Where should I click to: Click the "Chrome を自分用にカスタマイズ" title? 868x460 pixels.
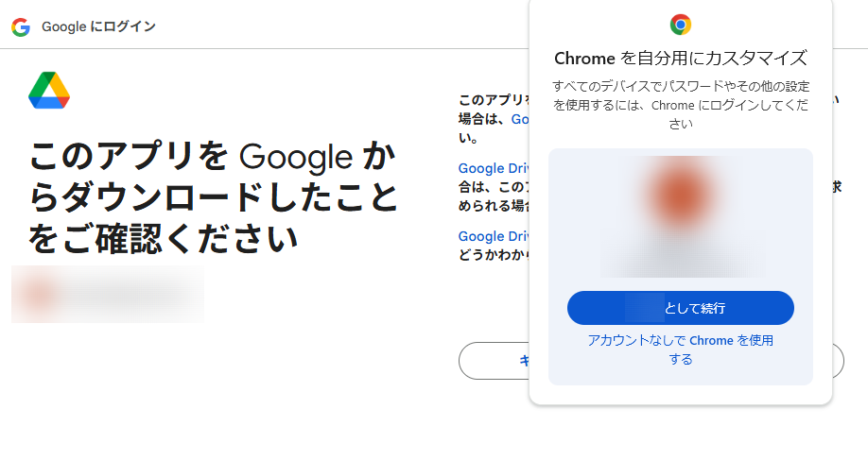click(680, 59)
